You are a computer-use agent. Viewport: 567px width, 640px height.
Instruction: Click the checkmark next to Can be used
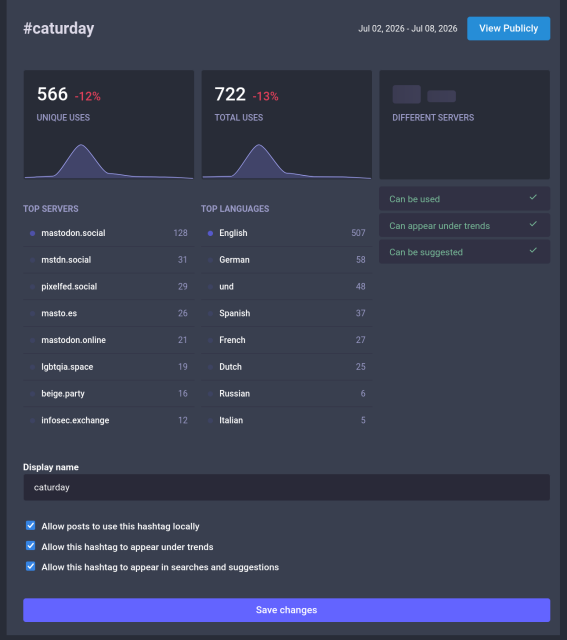pyautogui.click(x=533, y=198)
